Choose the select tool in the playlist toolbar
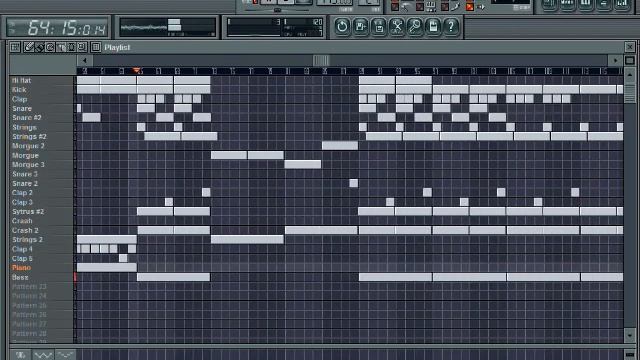Viewport: 640px width, 360px height. 71,47
